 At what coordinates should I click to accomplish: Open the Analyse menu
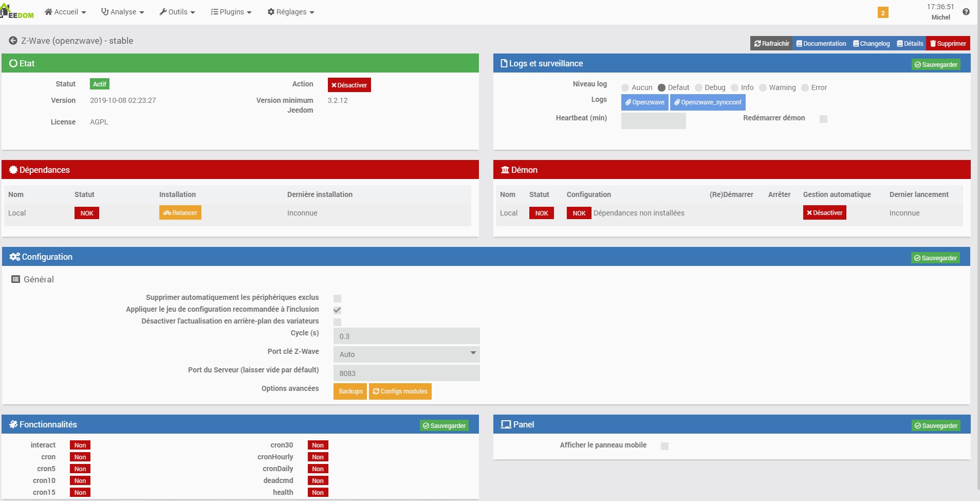point(123,12)
